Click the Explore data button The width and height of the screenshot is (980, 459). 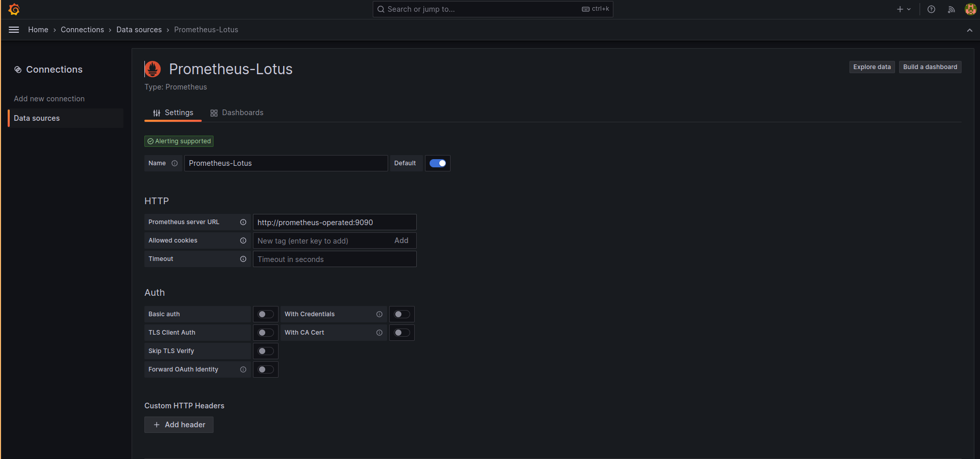click(871, 67)
